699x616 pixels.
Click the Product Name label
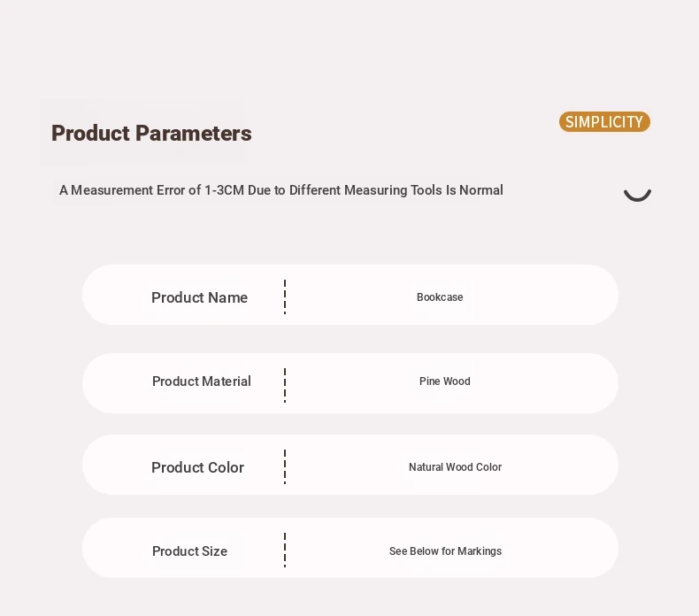[x=199, y=297]
